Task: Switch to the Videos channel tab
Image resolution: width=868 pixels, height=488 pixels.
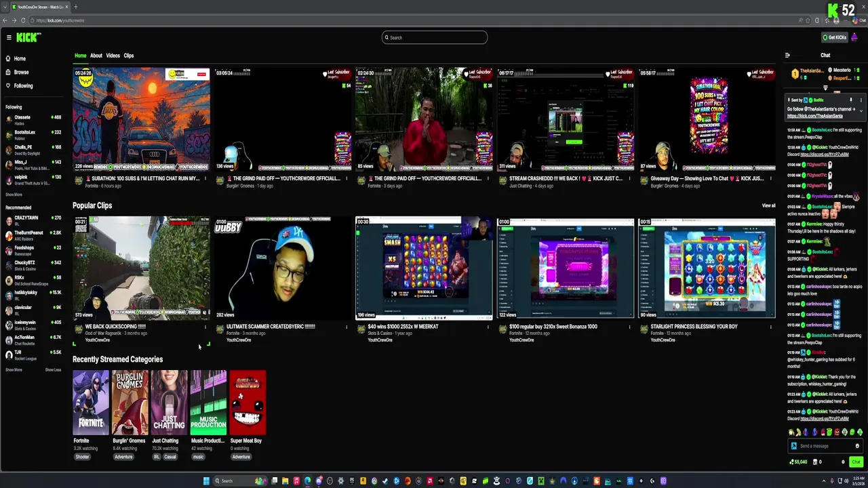Action: pyautogui.click(x=113, y=56)
